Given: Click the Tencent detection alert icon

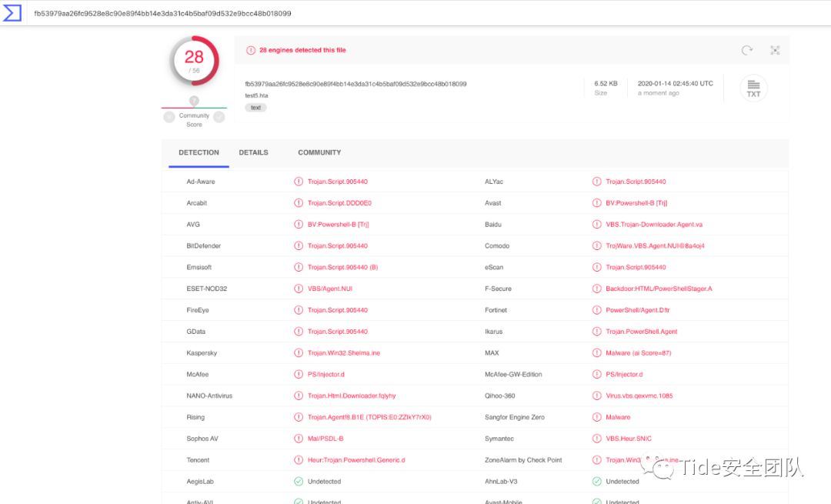Looking at the screenshot, I should (299, 460).
